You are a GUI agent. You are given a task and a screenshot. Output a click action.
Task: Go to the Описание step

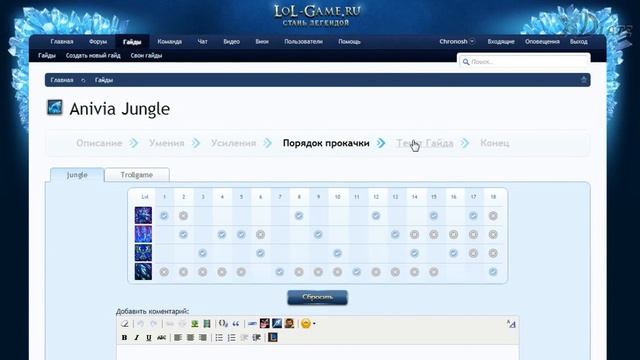pos(99,143)
